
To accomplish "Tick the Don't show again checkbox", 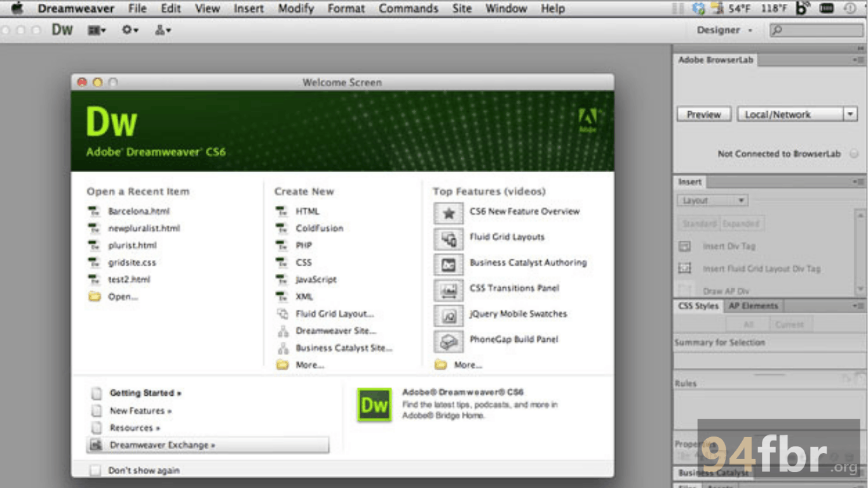I will 95,470.
